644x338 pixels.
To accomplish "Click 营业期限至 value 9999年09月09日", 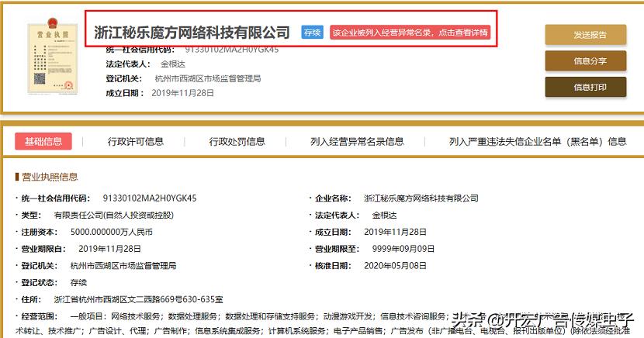I will tap(403, 249).
